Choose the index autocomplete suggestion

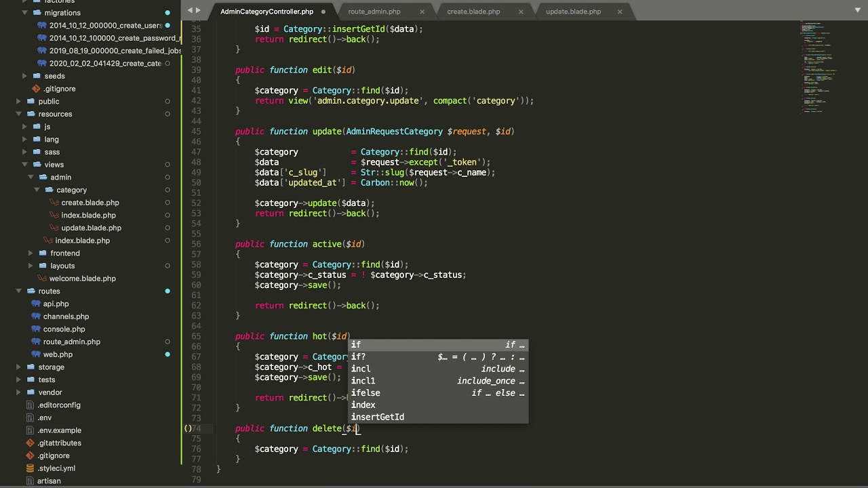[x=438, y=405]
